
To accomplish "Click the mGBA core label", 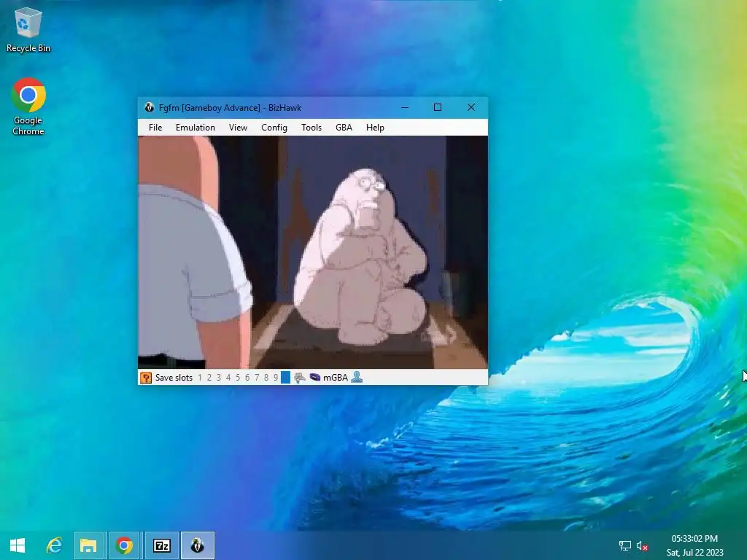I will pos(336,378).
